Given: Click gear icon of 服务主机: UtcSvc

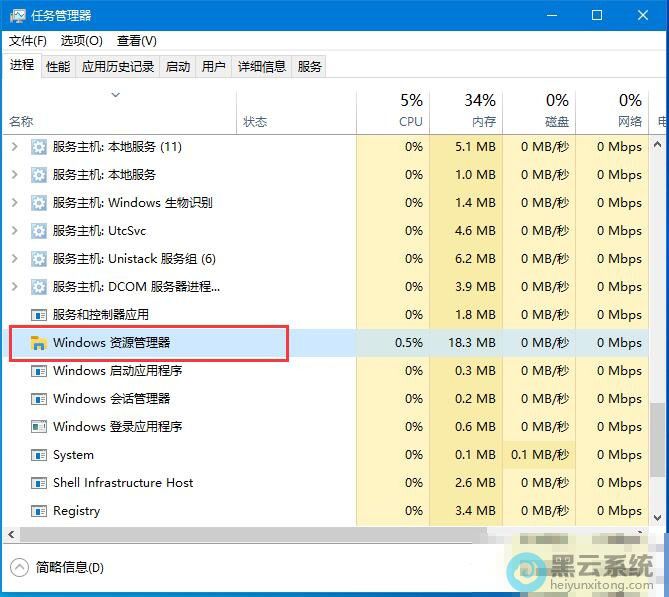Looking at the screenshot, I should (x=39, y=231).
